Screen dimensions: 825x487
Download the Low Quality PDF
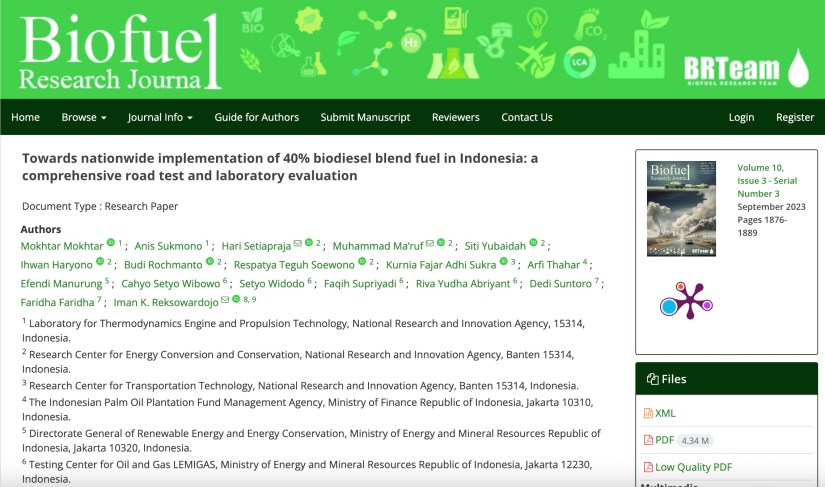pos(693,467)
